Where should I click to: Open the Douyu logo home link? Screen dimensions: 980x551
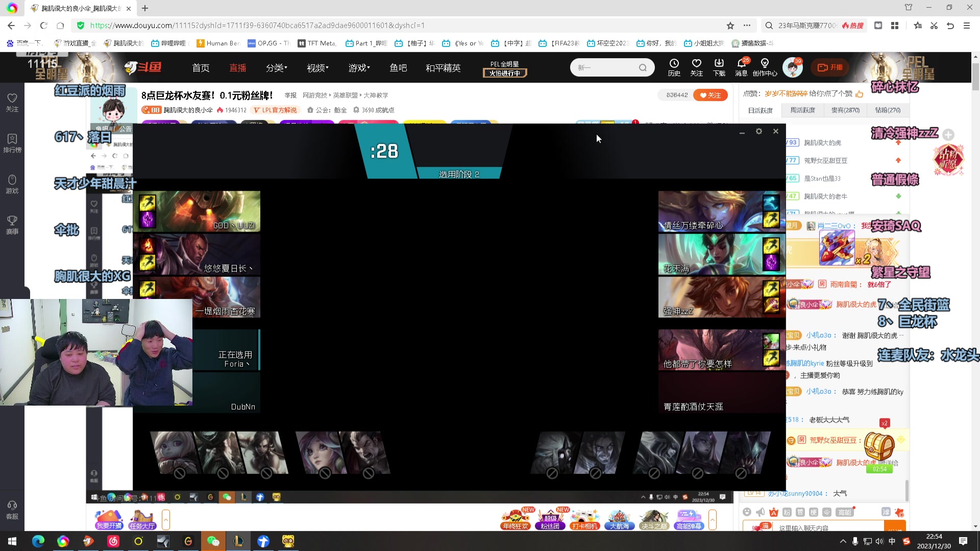tap(142, 67)
